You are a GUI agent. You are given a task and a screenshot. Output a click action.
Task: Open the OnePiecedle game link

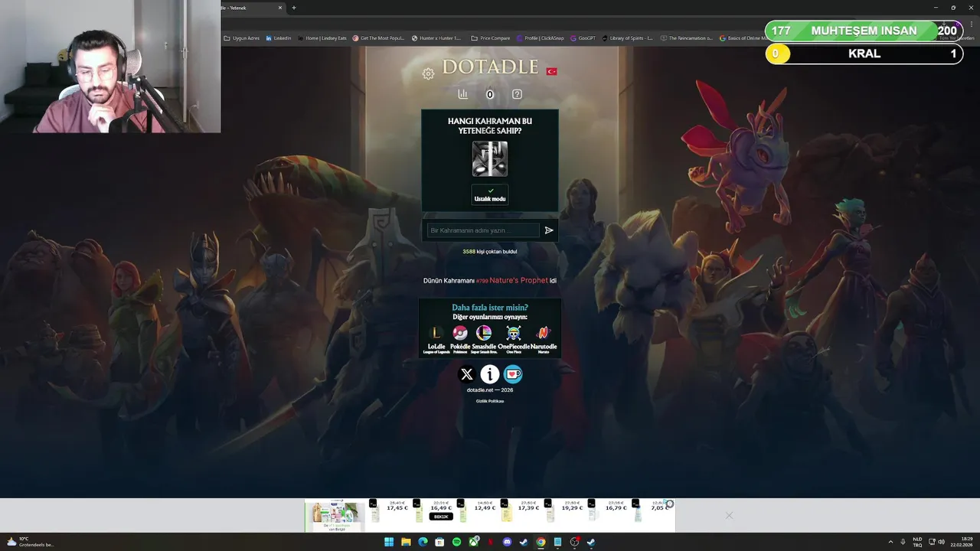pyautogui.click(x=514, y=338)
